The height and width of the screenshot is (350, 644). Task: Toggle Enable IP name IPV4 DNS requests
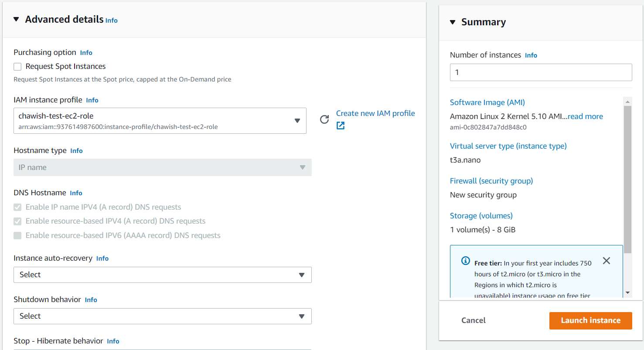tap(17, 207)
